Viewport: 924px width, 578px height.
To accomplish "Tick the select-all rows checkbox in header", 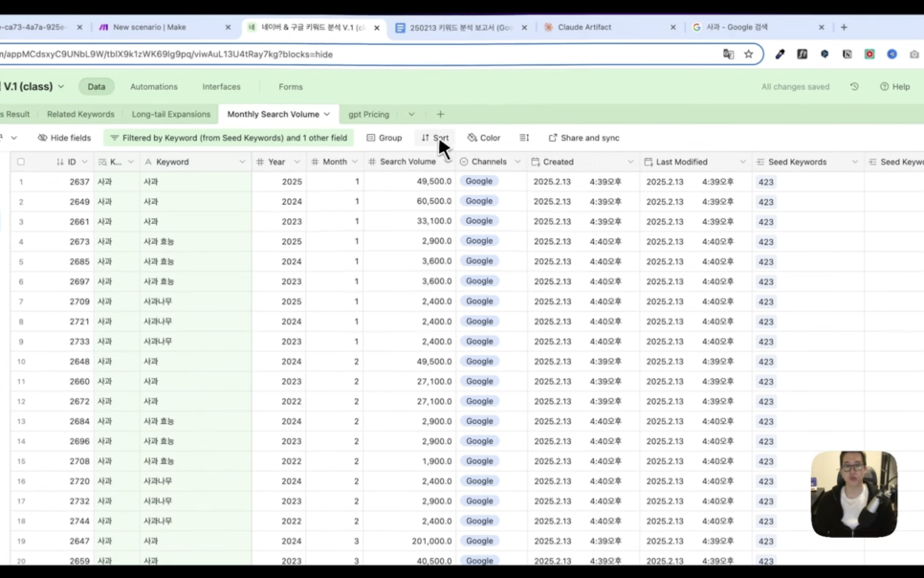I will coord(20,162).
